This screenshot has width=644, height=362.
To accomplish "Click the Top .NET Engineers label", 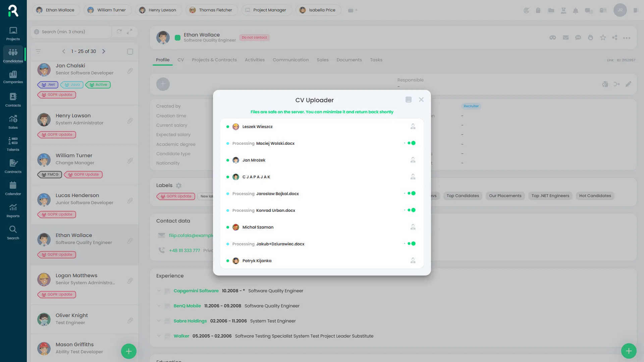I will coord(550,196).
